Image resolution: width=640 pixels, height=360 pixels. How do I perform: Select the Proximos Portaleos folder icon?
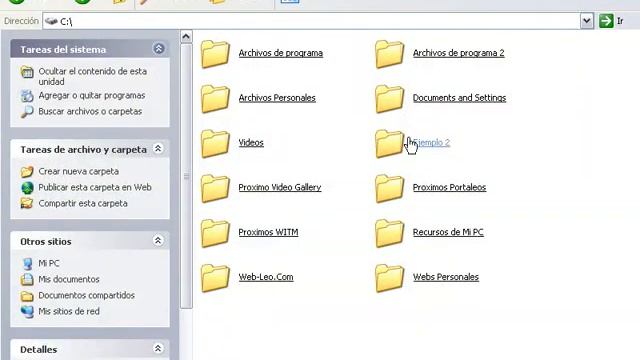click(x=389, y=188)
